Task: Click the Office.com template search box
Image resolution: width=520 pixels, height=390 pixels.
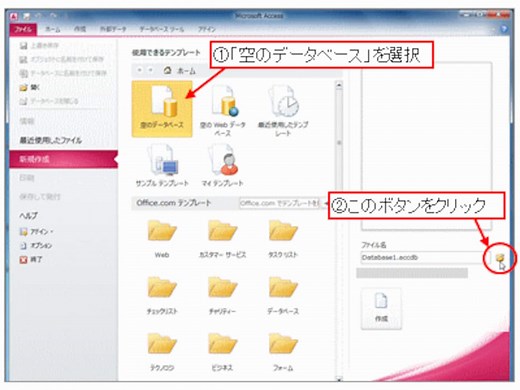Action: point(279,203)
